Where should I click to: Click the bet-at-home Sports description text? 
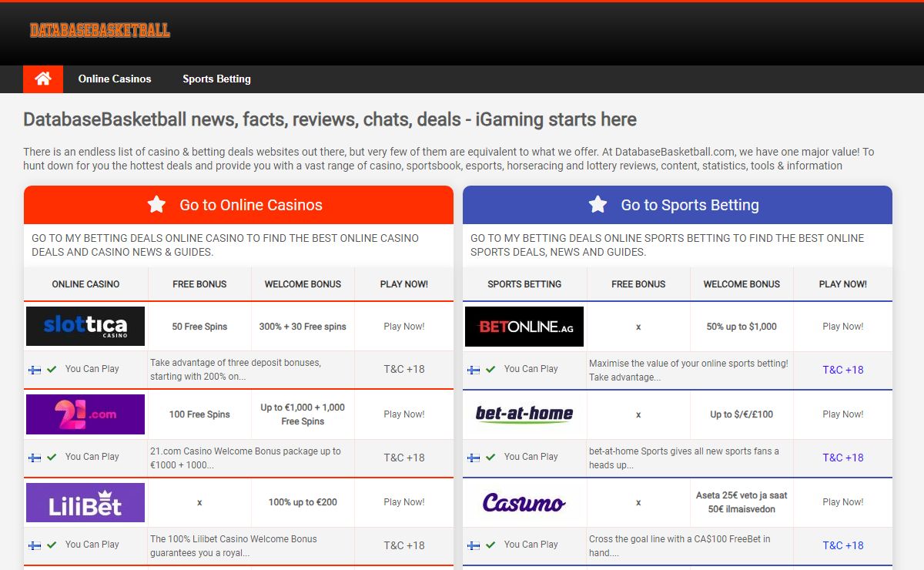(x=684, y=458)
